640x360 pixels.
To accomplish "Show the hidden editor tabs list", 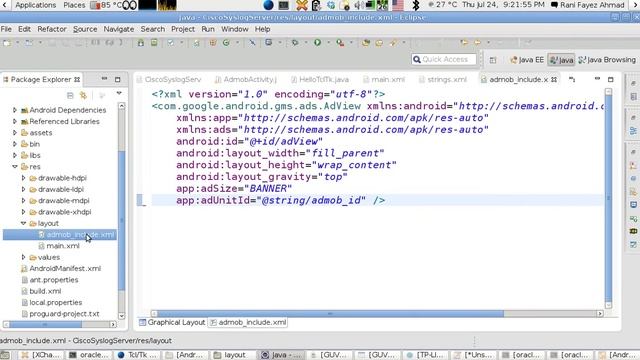I will (572, 80).
